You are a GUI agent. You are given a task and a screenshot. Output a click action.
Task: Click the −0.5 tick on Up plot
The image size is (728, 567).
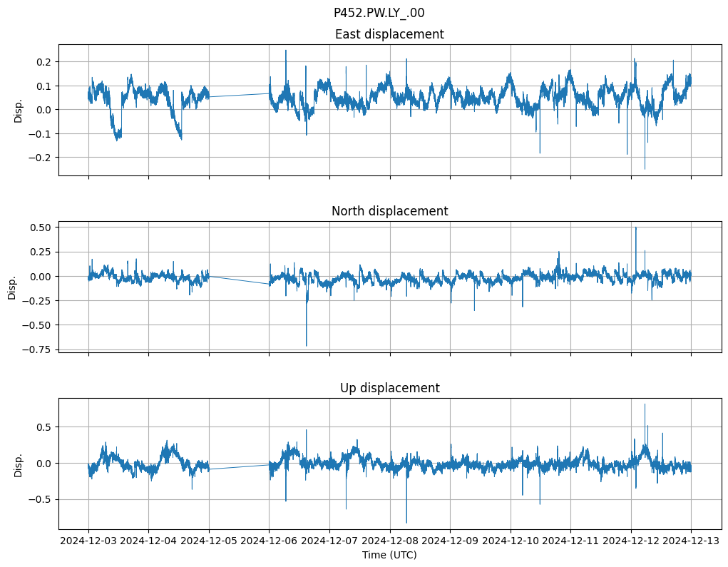42,500
